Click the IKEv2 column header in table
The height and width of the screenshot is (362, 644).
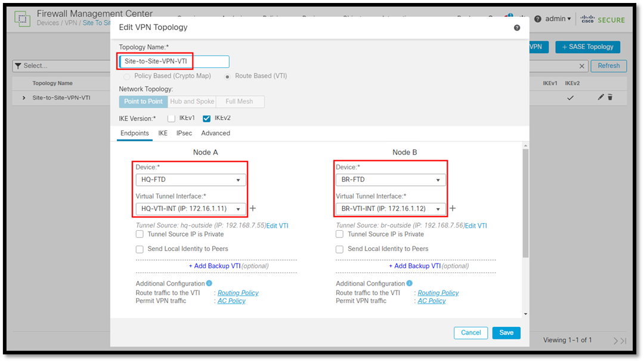[572, 83]
